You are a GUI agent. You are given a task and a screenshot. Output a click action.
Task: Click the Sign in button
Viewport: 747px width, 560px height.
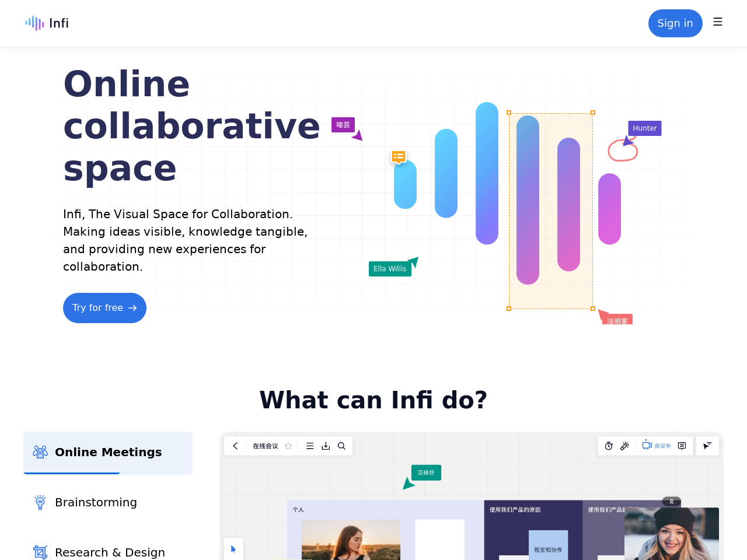(675, 23)
